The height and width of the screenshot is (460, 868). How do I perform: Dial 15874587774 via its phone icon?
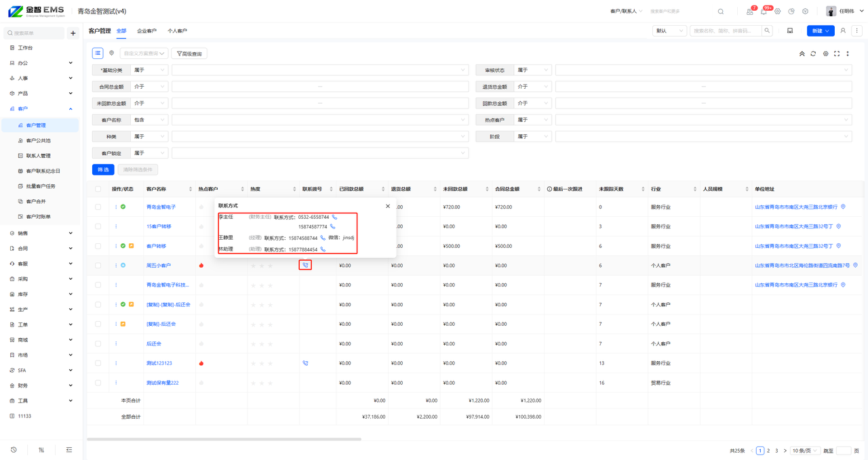332,227
